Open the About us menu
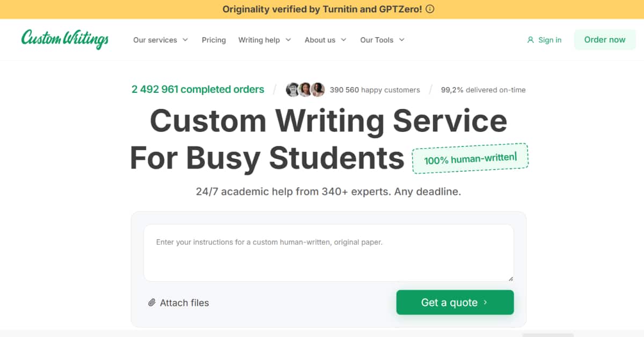 (x=325, y=40)
